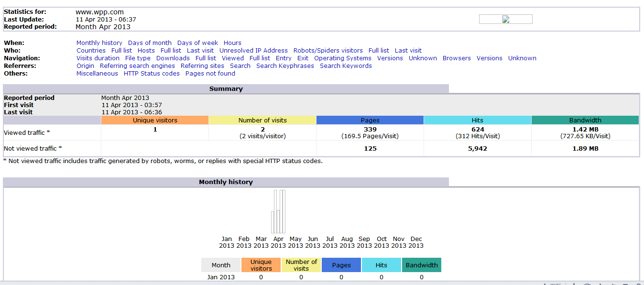
Task: Open Robots/Spiders visitors report
Action: [x=328, y=50]
